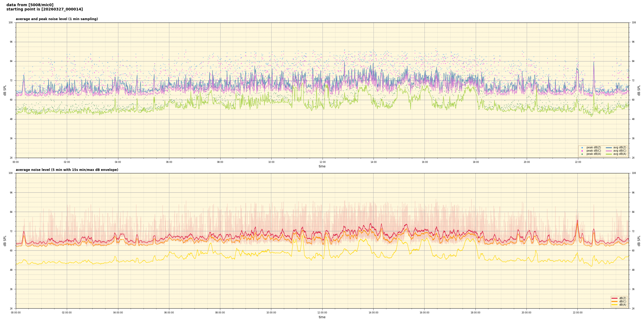Click the peak dB(A) legend marker
644x322 pixels.
click(582, 154)
